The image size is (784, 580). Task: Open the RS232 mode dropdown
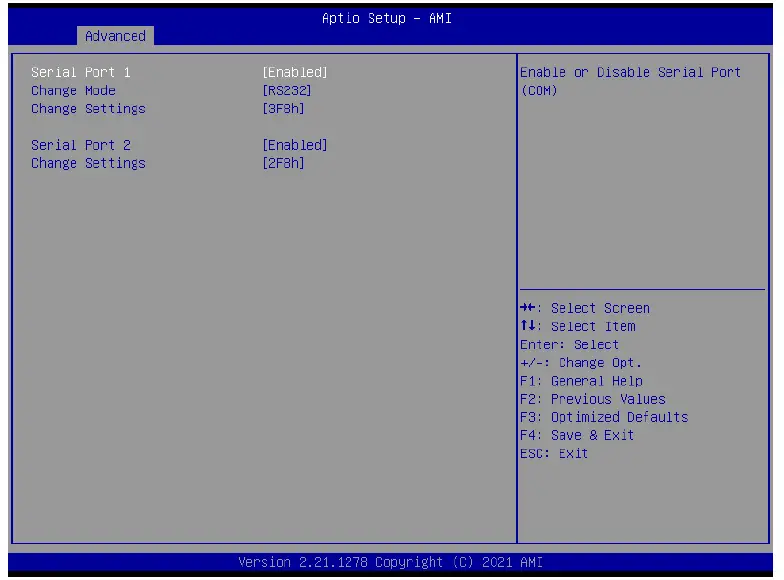pyautogui.click(x=286, y=90)
